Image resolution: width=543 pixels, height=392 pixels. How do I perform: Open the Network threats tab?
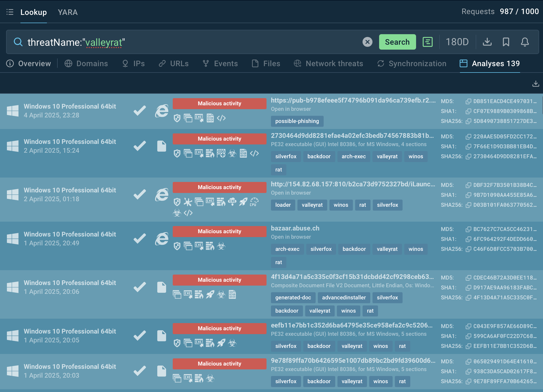(x=328, y=63)
